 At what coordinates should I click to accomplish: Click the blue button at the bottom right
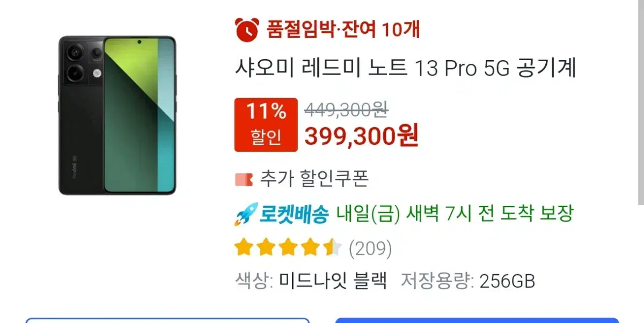477,320
